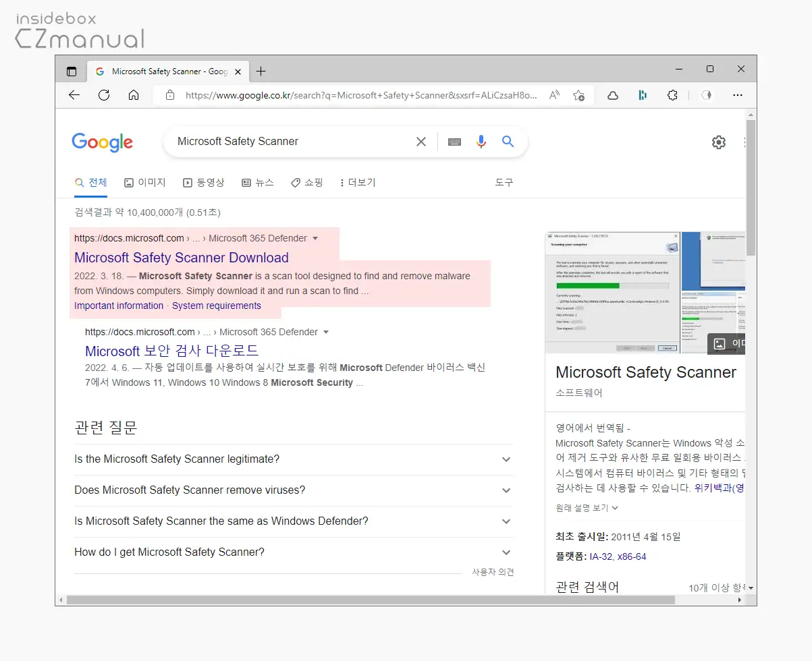The width and height of the screenshot is (812, 661).
Task: Add this page to favorites
Action: [x=578, y=95]
